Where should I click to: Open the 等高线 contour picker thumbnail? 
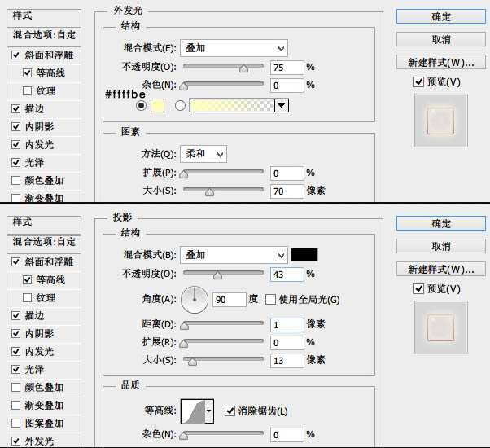[x=193, y=411]
